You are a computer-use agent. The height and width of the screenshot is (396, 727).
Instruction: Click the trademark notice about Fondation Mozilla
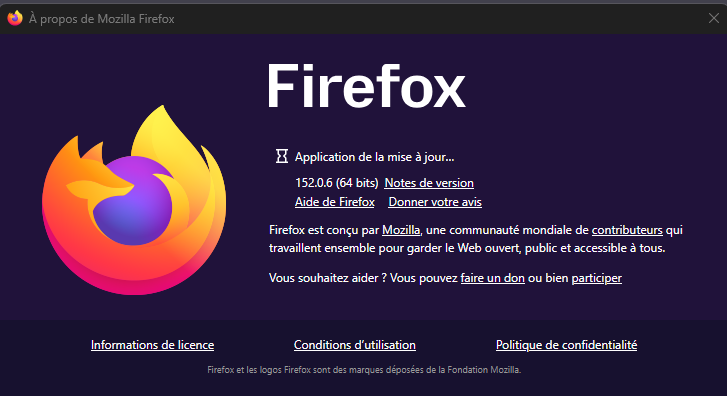[x=364, y=370]
